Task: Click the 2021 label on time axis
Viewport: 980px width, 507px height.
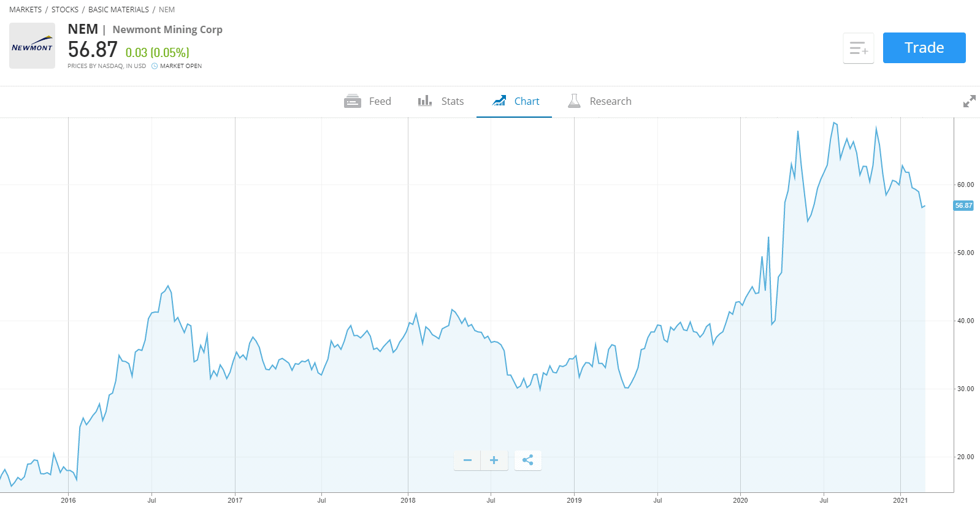Action: click(900, 500)
